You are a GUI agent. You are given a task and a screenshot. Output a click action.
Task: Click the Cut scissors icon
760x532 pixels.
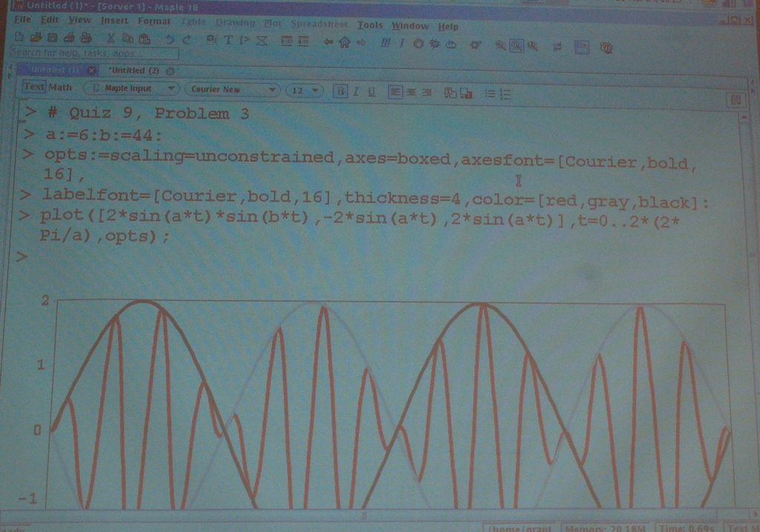click(111, 39)
